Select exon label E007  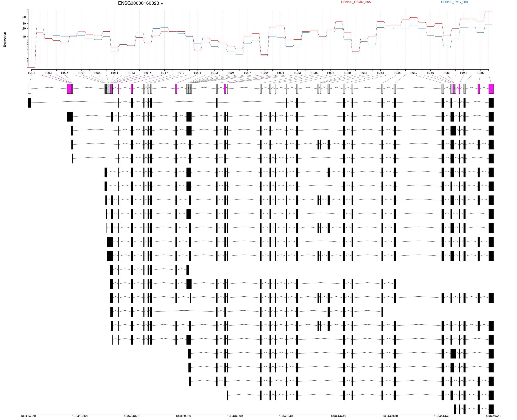pos(81,73)
